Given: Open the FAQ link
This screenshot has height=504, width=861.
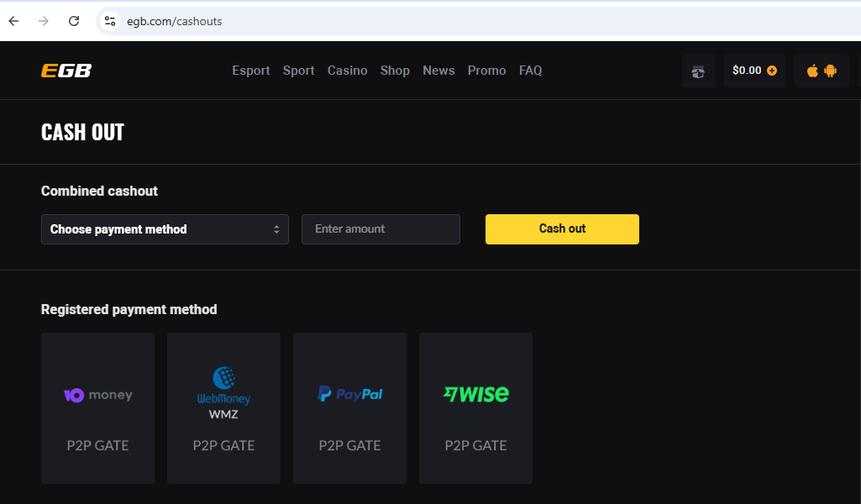Looking at the screenshot, I should 530,71.
